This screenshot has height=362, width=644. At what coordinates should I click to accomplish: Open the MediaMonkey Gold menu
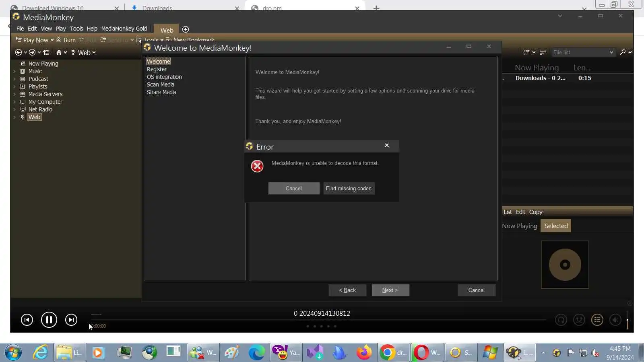pyautogui.click(x=124, y=29)
